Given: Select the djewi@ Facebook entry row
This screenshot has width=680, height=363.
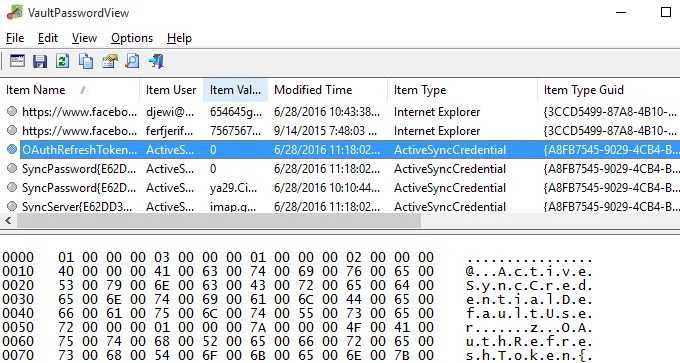Looking at the screenshot, I should [x=340, y=112].
